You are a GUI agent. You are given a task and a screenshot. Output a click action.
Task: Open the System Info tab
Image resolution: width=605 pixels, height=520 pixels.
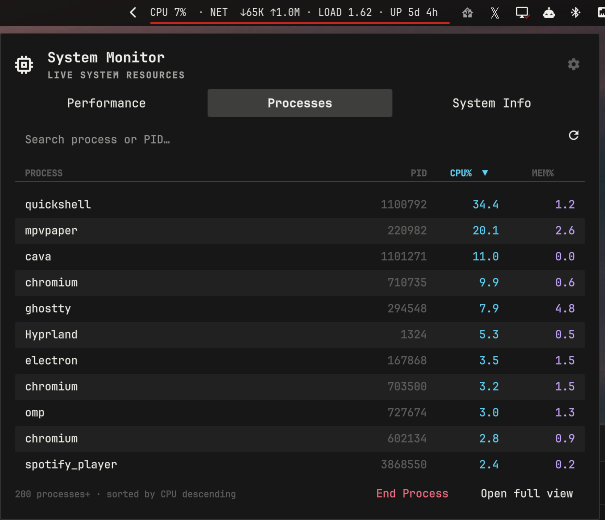(492, 103)
